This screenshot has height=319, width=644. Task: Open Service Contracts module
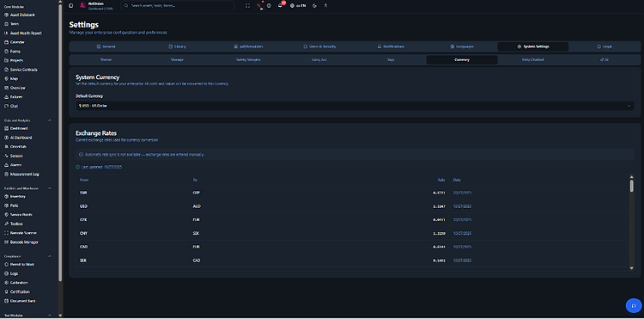[21, 70]
